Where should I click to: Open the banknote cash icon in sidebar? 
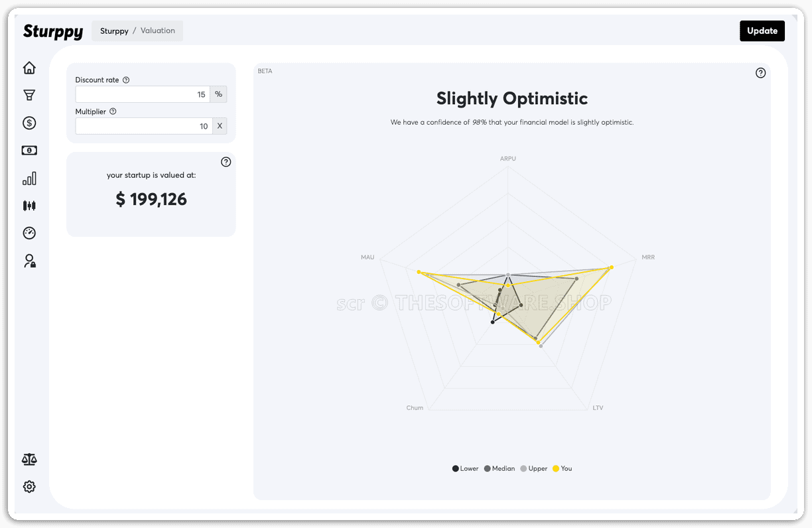point(29,151)
